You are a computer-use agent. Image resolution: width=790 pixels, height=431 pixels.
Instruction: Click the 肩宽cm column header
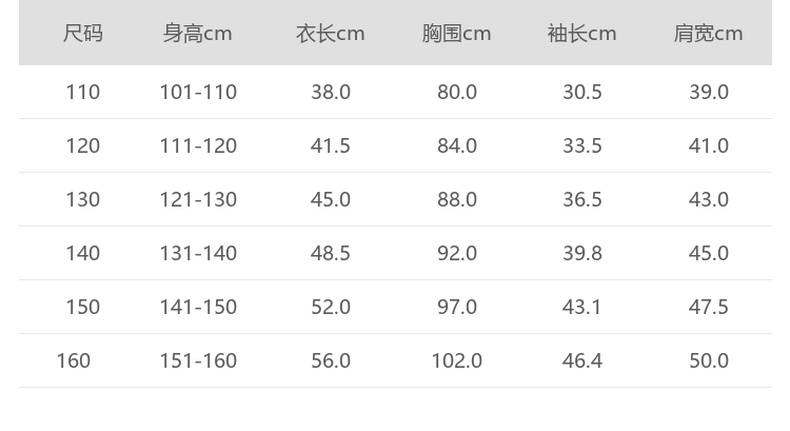point(708,33)
